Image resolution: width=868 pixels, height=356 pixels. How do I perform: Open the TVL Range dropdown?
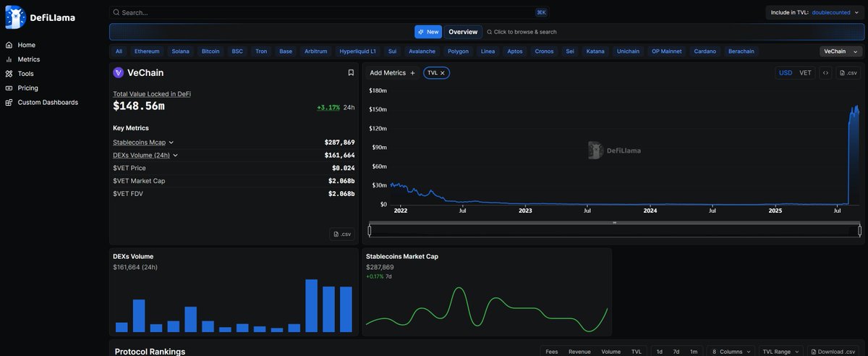[780, 352]
